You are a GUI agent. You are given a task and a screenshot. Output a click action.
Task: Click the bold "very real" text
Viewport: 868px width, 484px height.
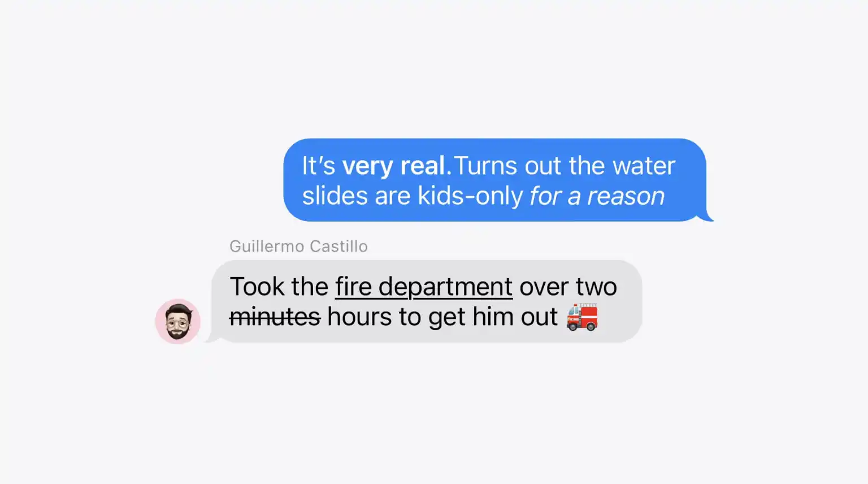pyautogui.click(x=393, y=166)
